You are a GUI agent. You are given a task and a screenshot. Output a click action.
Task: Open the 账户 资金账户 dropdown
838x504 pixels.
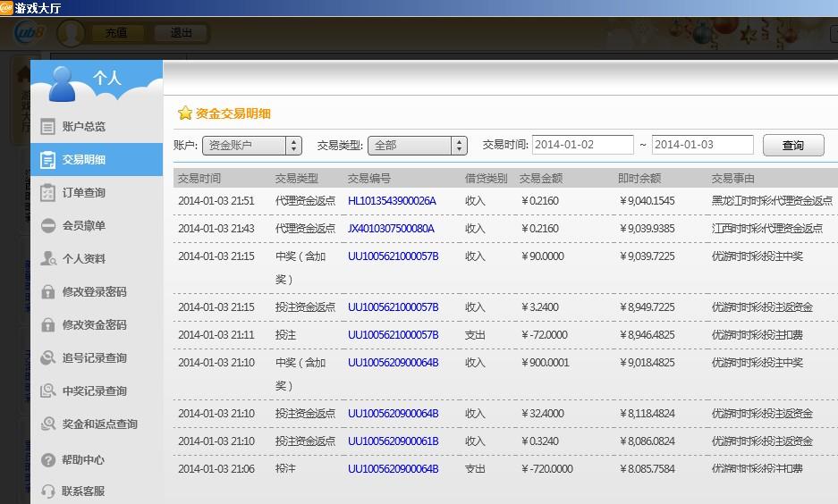[251, 145]
